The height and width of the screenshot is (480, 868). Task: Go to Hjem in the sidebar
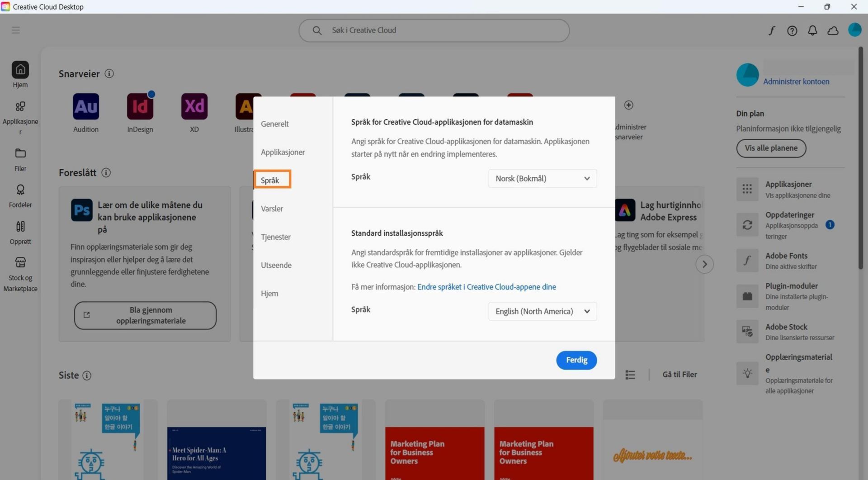[x=20, y=75]
